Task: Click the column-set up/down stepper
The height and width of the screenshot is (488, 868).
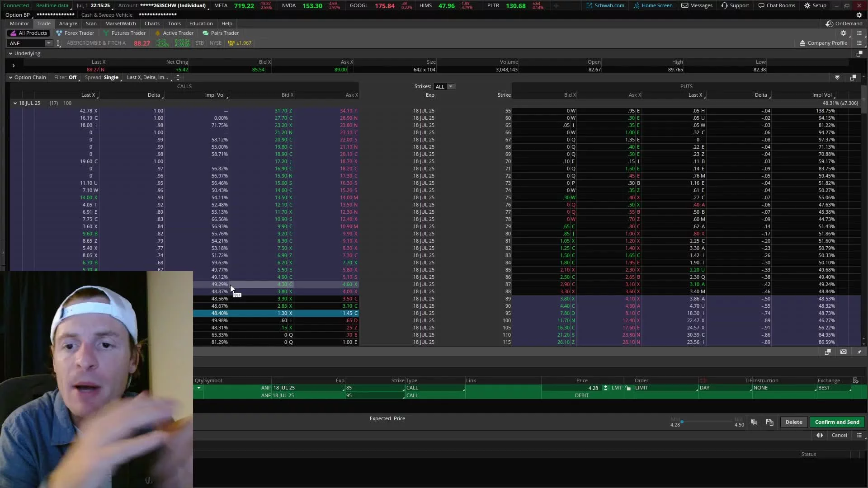Action: coord(178,77)
